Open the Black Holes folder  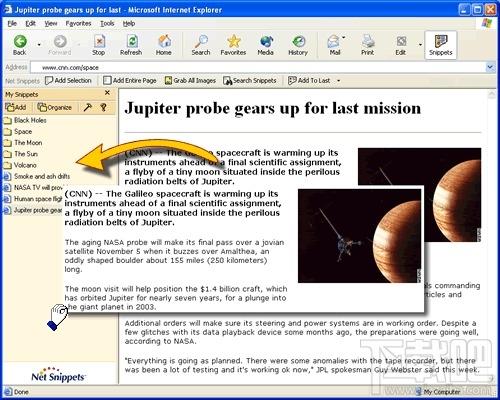click(x=26, y=120)
